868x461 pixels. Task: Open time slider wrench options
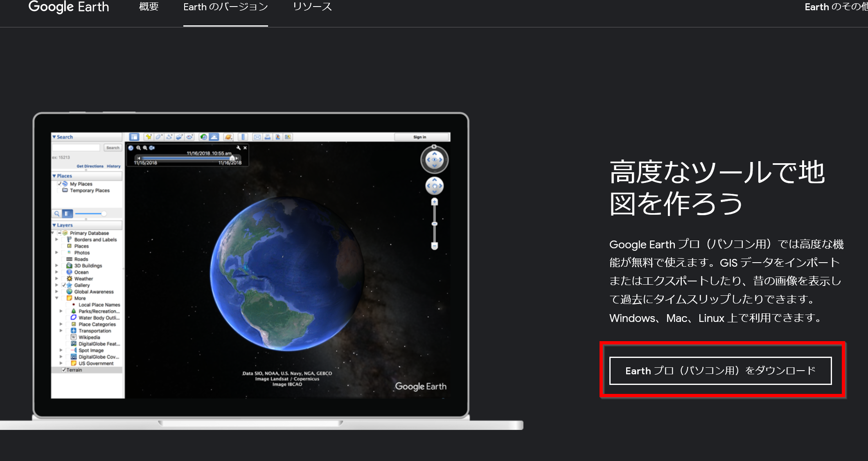tap(239, 148)
